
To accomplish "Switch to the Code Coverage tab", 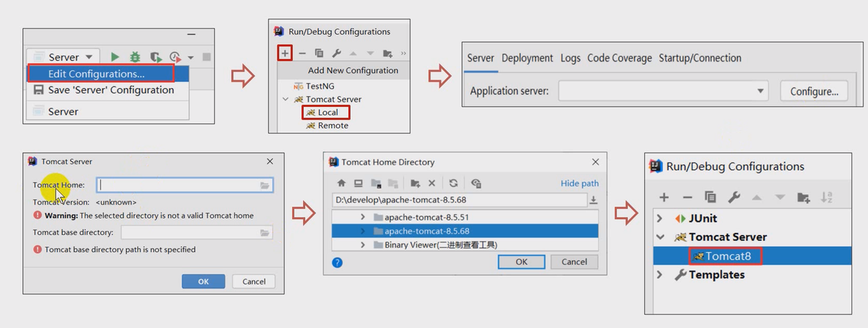I will click(620, 58).
